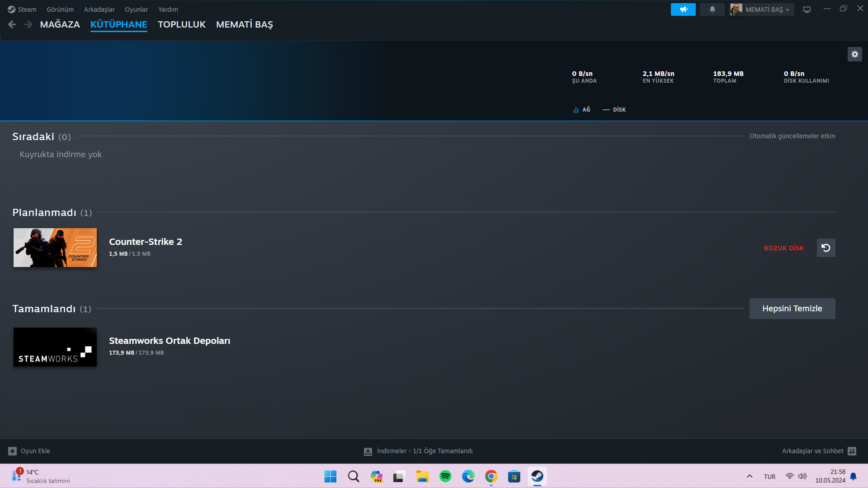
Task: Click the Oyun Ekle plus icon
Action: [12, 451]
